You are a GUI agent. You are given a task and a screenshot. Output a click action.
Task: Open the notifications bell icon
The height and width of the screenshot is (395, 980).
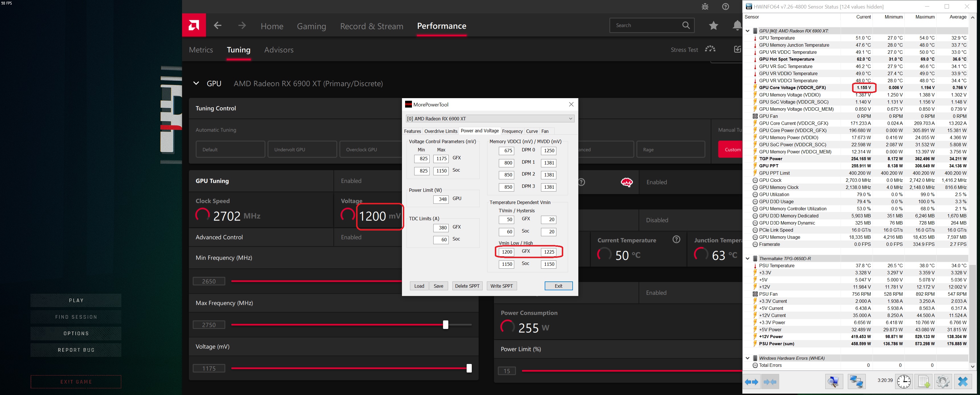click(x=737, y=26)
